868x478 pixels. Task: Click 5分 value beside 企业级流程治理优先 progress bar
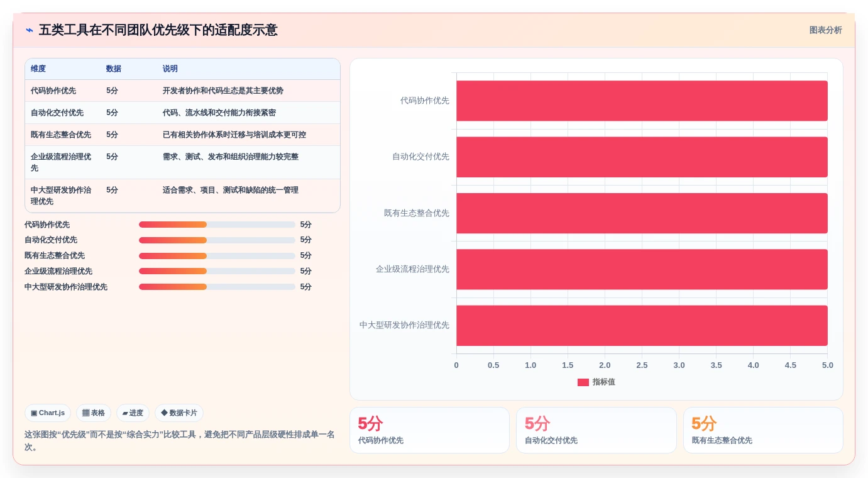pos(306,271)
